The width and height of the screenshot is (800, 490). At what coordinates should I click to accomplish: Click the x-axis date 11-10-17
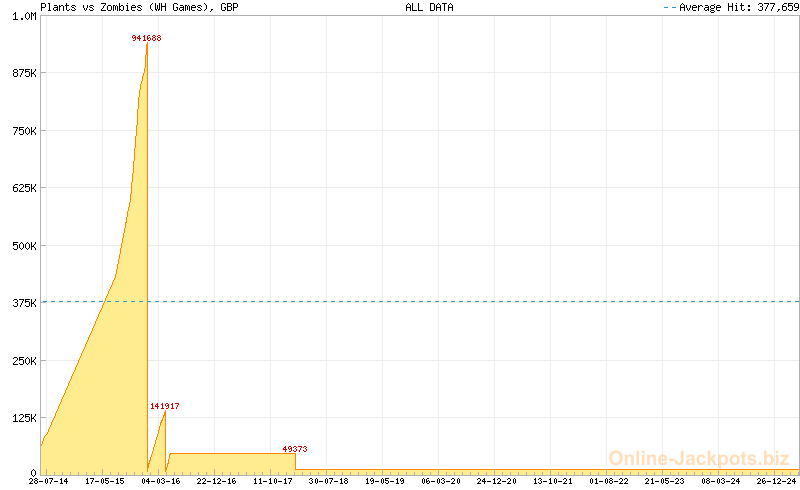pos(272,481)
